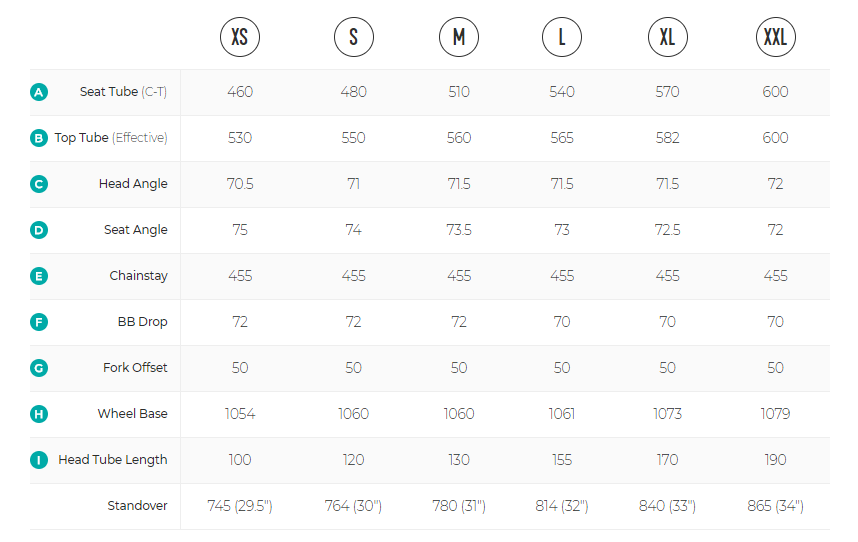Click the Top Tube (Effective) label
This screenshot has height=542, width=858.
tap(111, 138)
